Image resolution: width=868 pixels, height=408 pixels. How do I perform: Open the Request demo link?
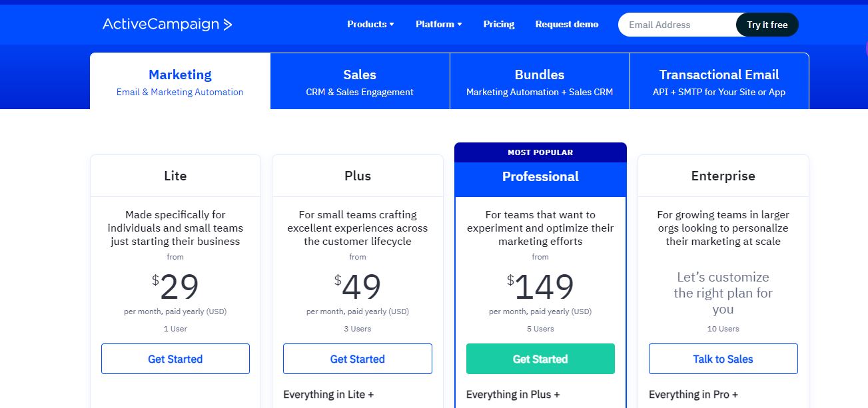pyautogui.click(x=567, y=24)
